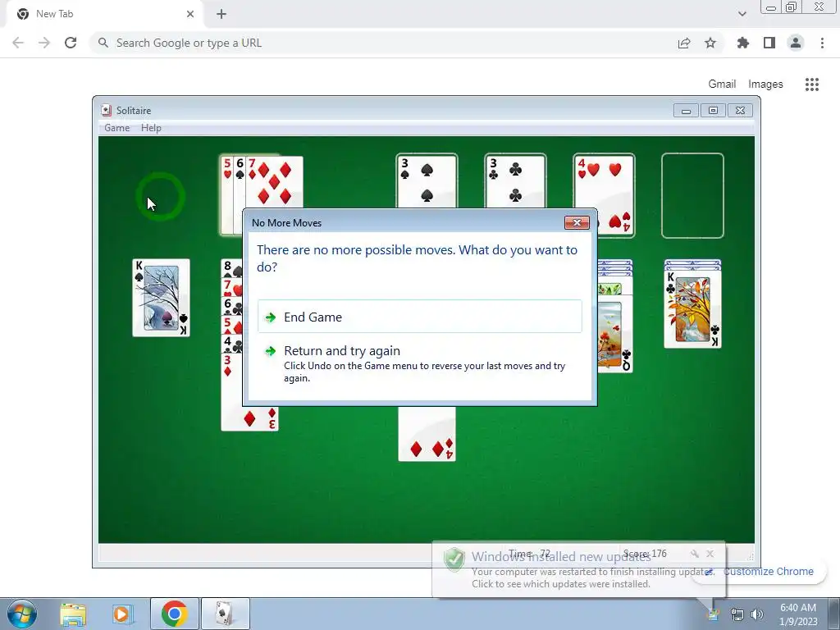Click the King of Clubs card
840x630 pixels.
tap(692, 309)
